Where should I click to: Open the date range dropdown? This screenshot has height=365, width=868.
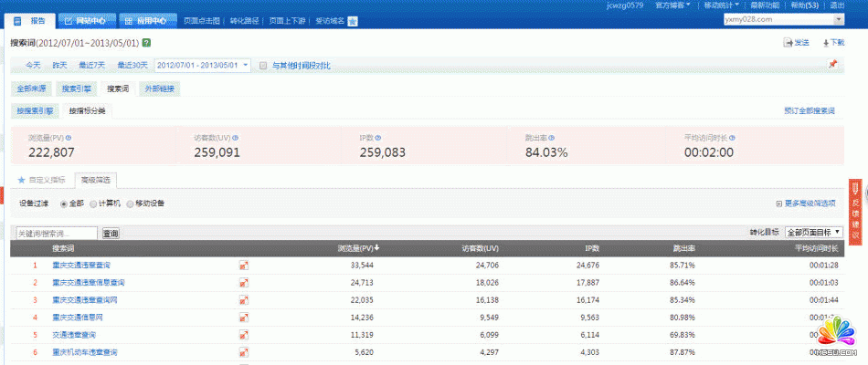point(246,66)
